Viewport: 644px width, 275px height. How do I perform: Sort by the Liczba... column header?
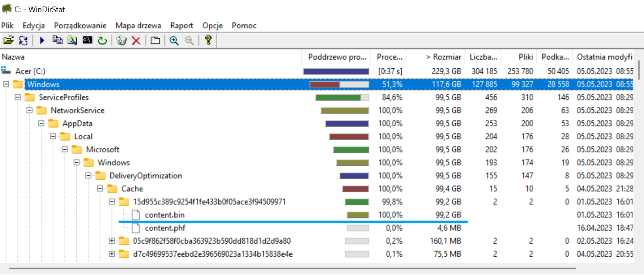[x=483, y=57]
